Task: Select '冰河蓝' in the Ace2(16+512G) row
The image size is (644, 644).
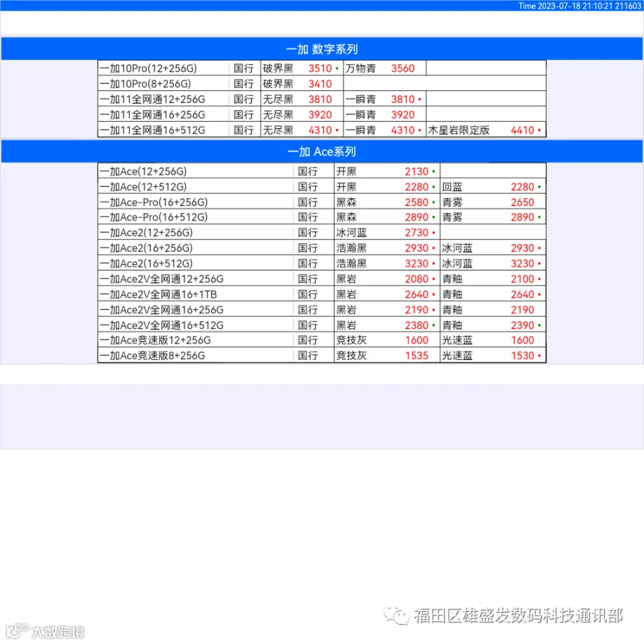Action: pyautogui.click(x=457, y=263)
